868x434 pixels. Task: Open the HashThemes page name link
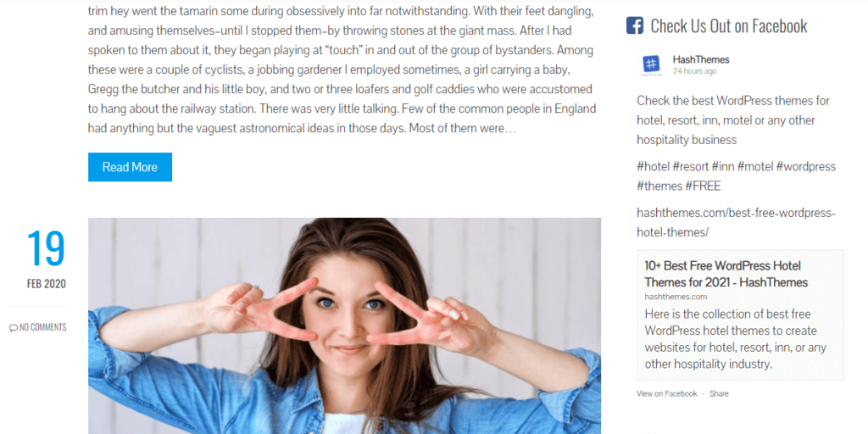click(701, 59)
